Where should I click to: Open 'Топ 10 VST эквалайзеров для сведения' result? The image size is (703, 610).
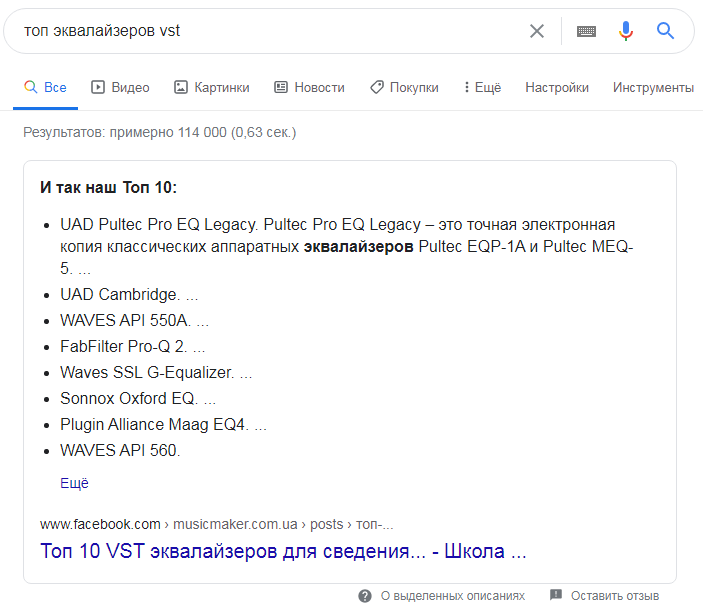coord(283,551)
